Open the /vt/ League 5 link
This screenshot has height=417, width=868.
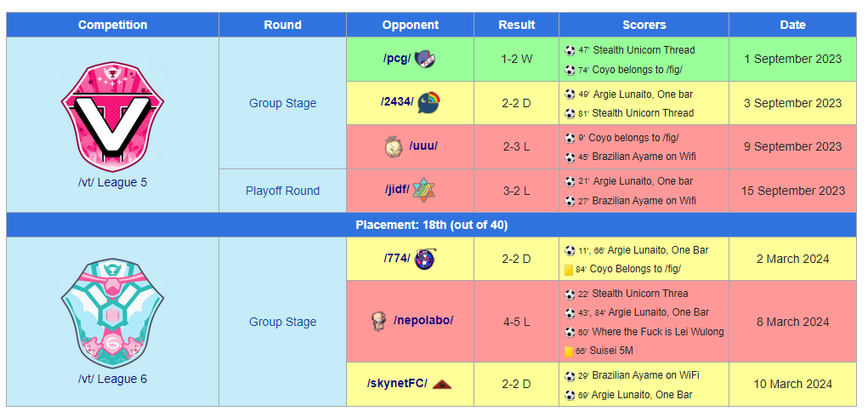pyautogui.click(x=112, y=182)
